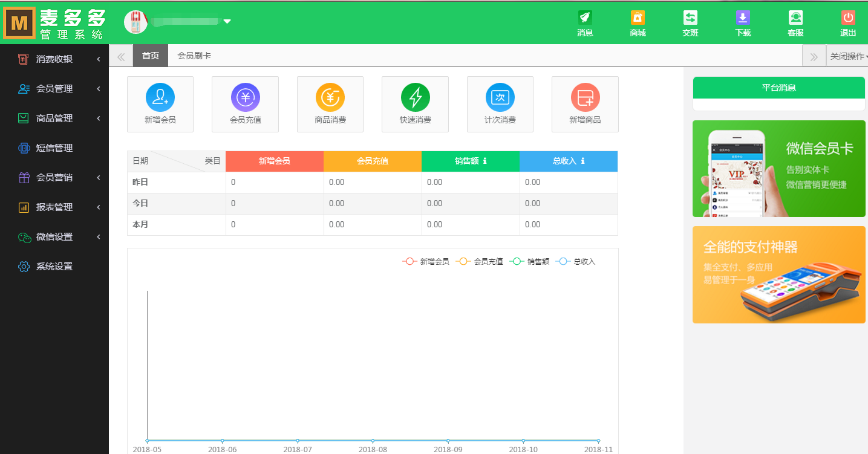Click the 新增商品 add product icon
Viewport: 868px width, 454px height.
pos(585,97)
